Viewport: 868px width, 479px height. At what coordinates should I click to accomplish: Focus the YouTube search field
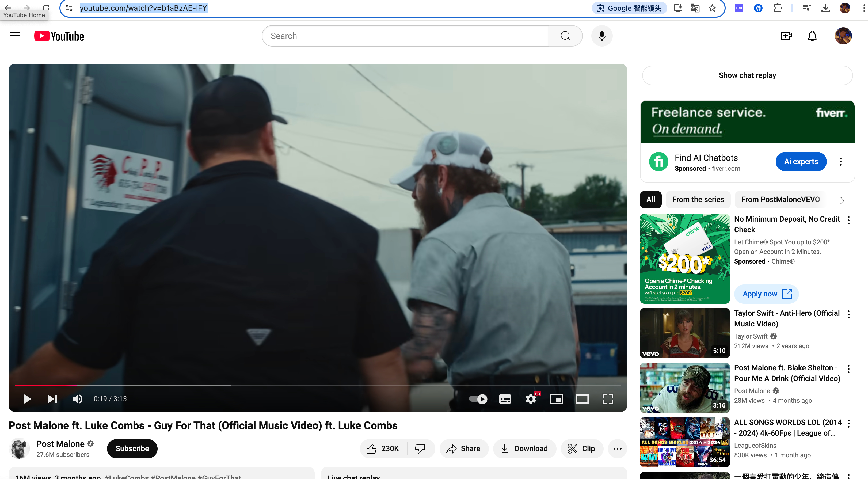click(405, 36)
